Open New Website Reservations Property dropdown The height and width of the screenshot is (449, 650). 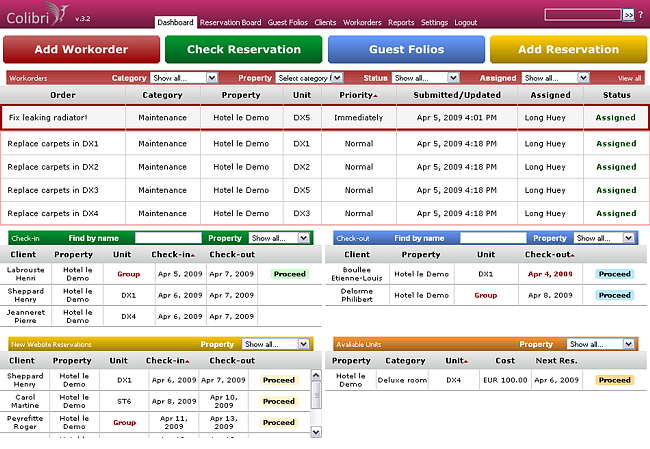click(276, 344)
